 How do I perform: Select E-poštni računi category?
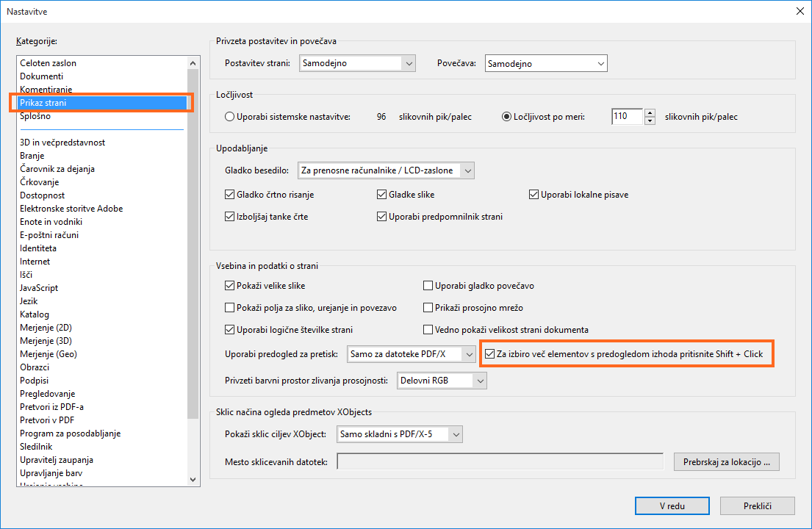(49, 235)
